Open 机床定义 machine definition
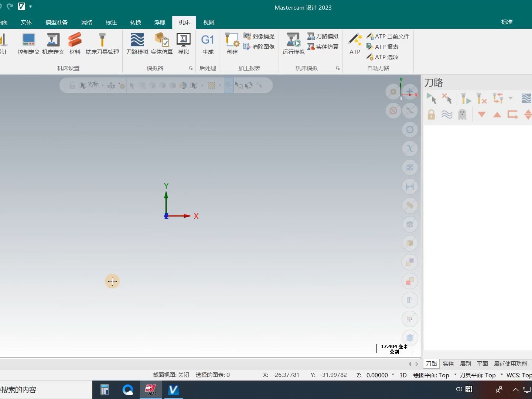Viewport: 532px width, 399px height. click(x=53, y=44)
